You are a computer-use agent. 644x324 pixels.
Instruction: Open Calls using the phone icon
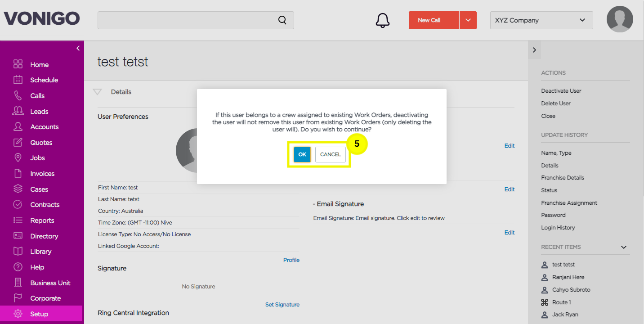(x=18, y=96)
